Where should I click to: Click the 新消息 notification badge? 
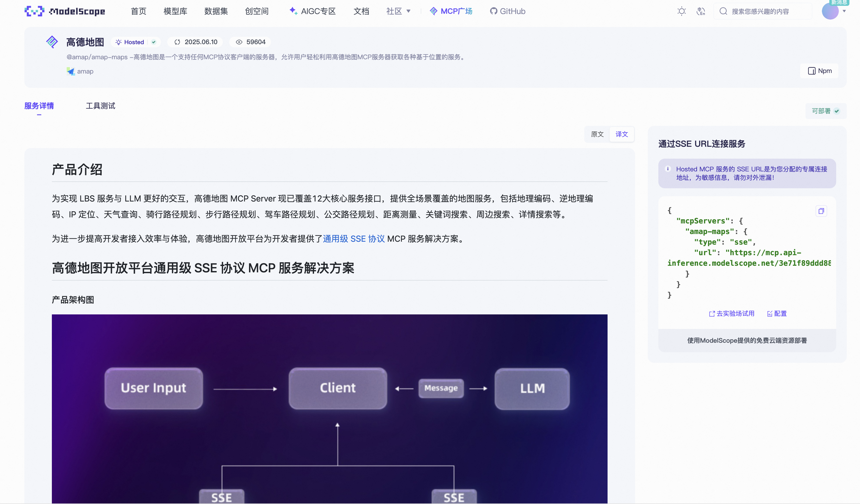[x=839, y=2]
